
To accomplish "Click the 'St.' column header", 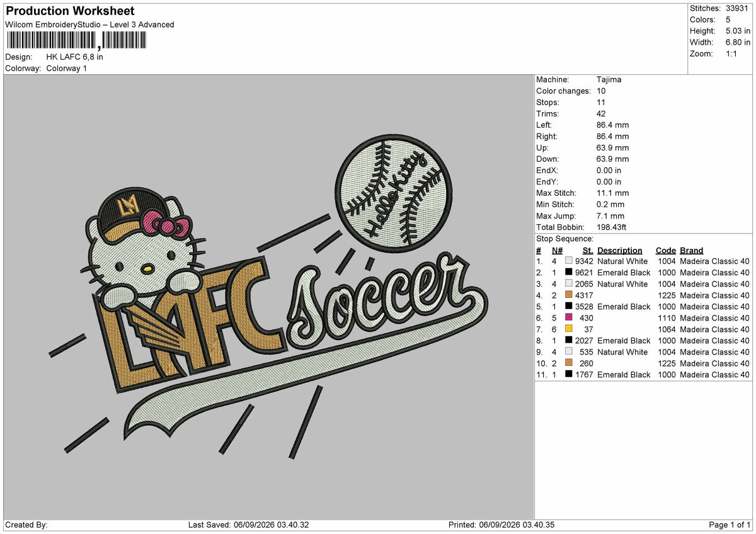I will coord(588,250).
